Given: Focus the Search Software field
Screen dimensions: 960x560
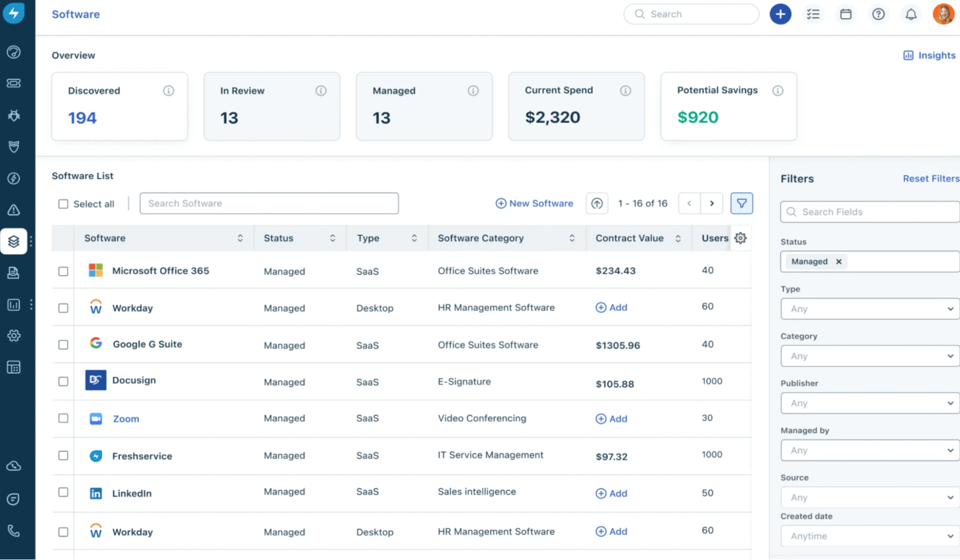Looking at the screenshot, I should click(269, 203).
